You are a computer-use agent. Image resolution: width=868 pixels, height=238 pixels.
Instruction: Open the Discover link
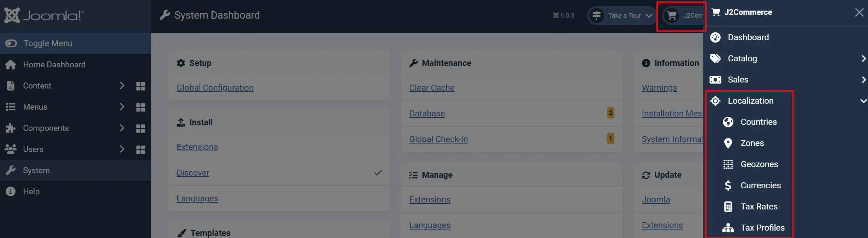point(193,173)
